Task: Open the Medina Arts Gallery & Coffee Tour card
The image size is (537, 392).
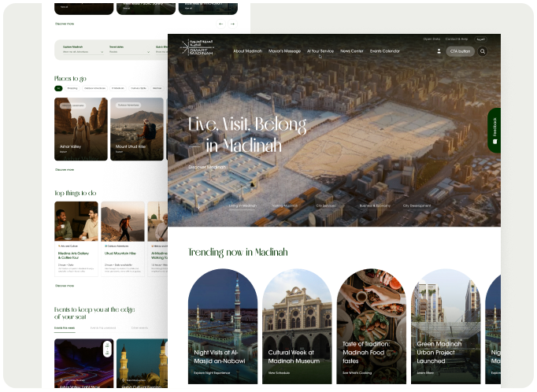Action: (x=76, y=239)
